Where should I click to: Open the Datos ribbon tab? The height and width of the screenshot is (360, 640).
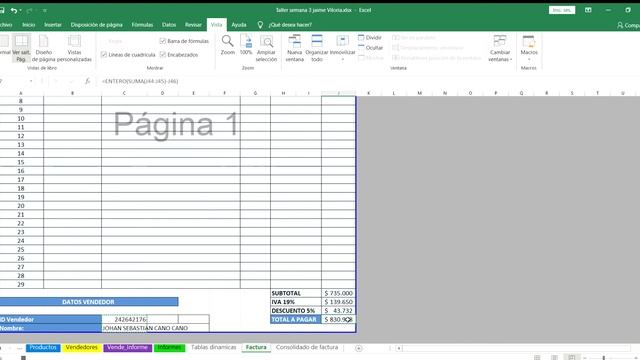(x=169, y=25)
